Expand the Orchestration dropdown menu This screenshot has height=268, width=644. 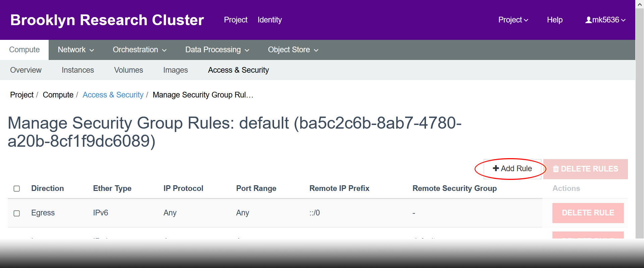click(140, 50)
